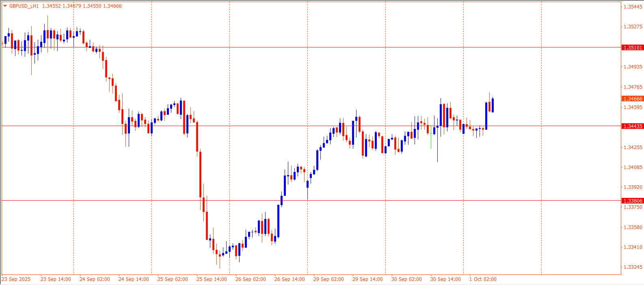
Task: Click the 1.33245 value on price scale
Action: (633, 267)
